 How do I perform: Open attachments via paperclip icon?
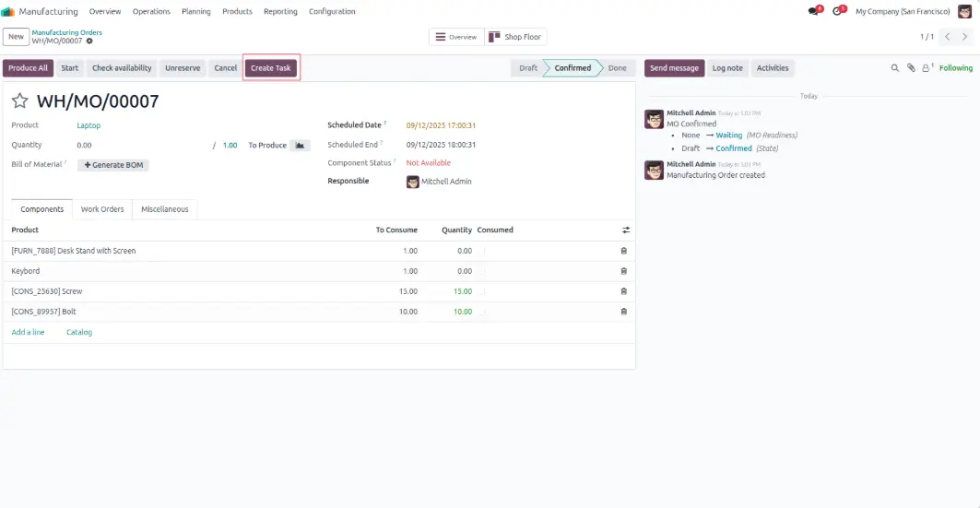[x=911, y=68]
